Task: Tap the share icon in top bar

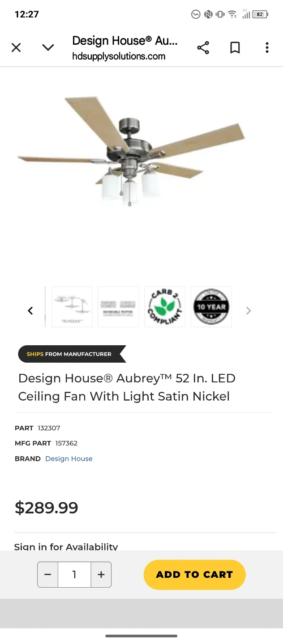Action: (x=203, y=47)
